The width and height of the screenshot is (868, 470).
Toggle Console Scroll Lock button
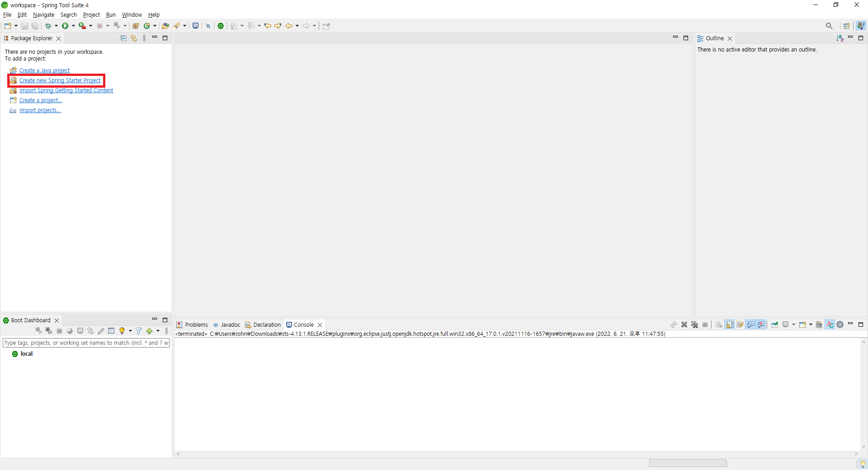tap(730, 324)
